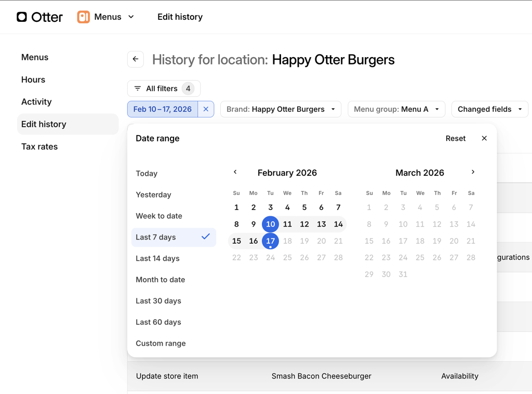Navigate to previous month in calendar
This screenshot has width=532, height=394.
[235, 172]
